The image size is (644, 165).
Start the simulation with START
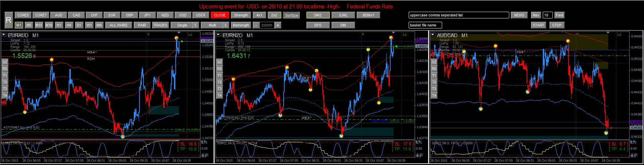[538, 25]
